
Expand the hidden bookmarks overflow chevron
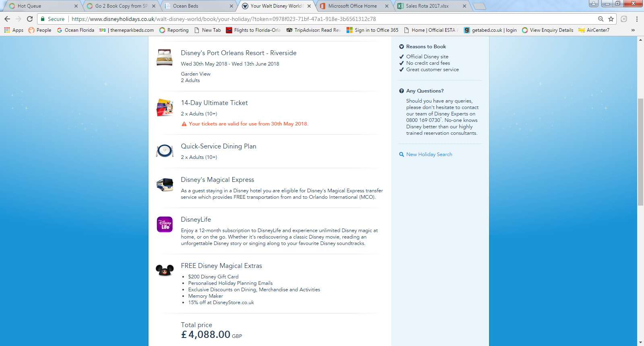point(633,30)
